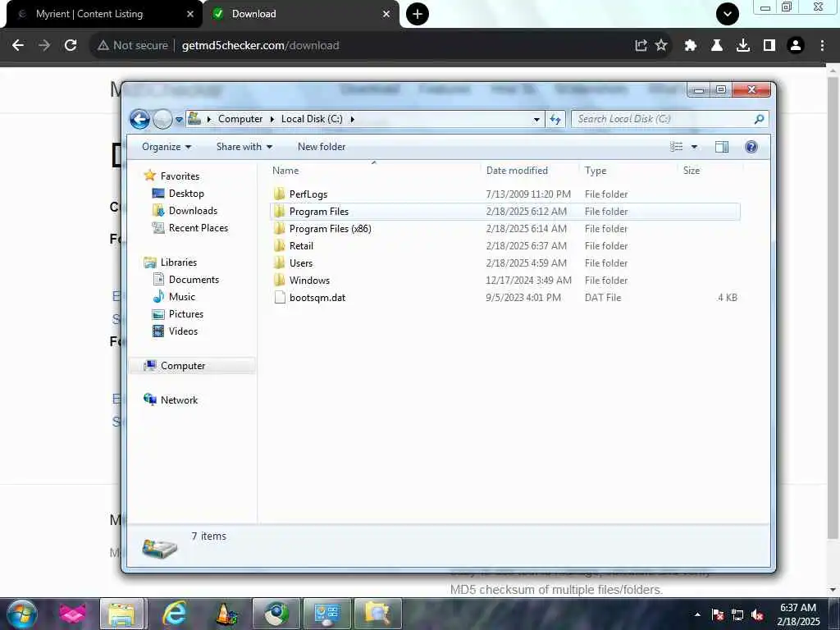Expand the arrow after Local Disk (C:) breadcrumb
The width and height of the screenshot is (840, 630).
[353, 119]
